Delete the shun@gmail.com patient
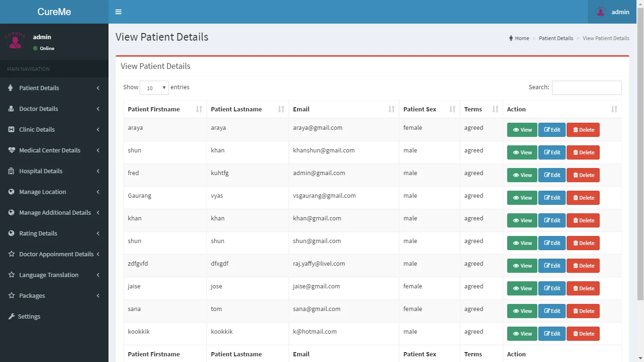 point(583,243)
